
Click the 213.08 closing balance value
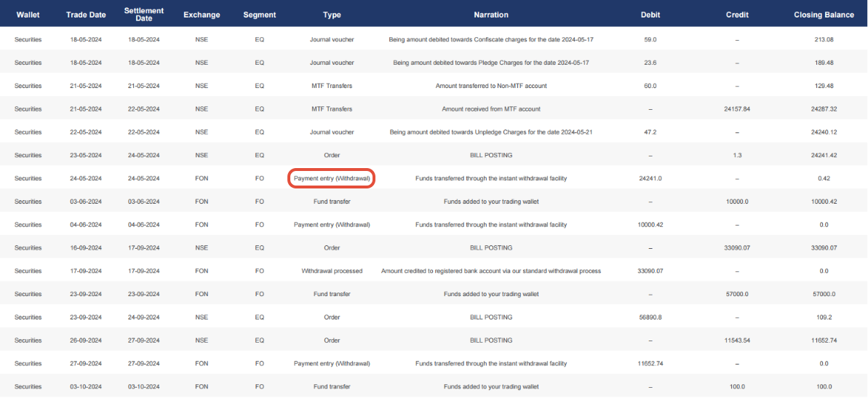[x=824, y=39]
